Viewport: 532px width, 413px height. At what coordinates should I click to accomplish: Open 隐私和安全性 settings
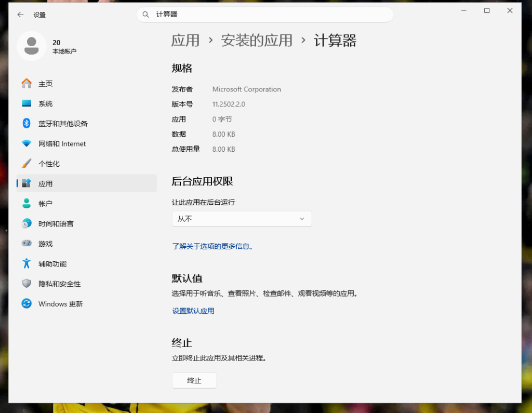click(87, 284)
